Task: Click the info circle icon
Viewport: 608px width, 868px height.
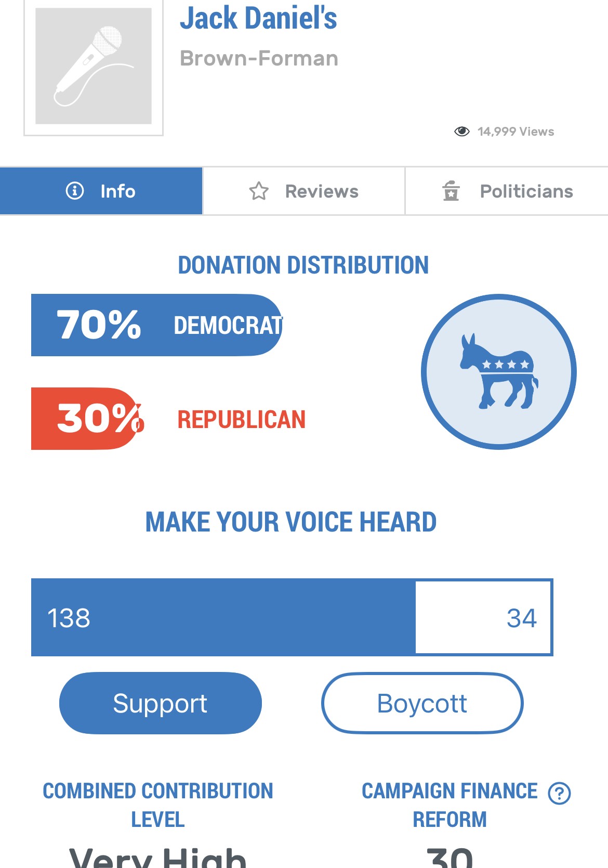Action: [x=75, y=191]
